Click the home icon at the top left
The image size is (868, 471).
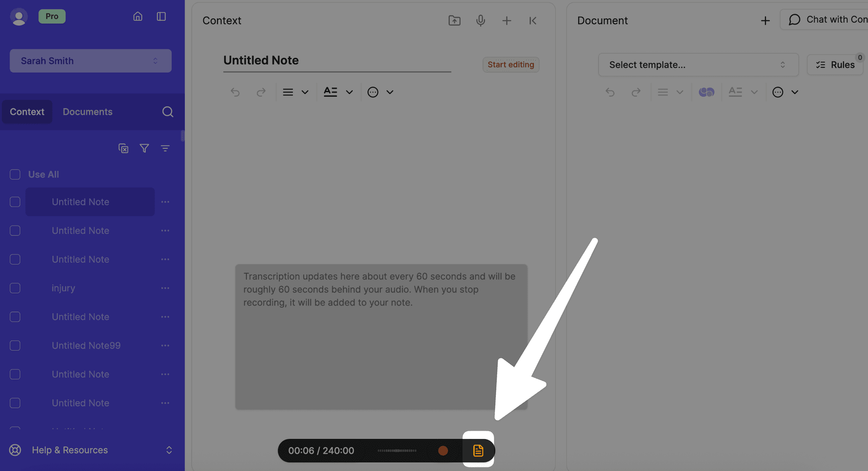137,16
